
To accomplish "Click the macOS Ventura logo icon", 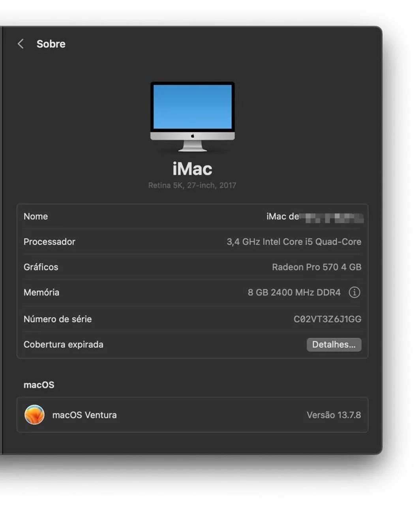I will (34, 415).
